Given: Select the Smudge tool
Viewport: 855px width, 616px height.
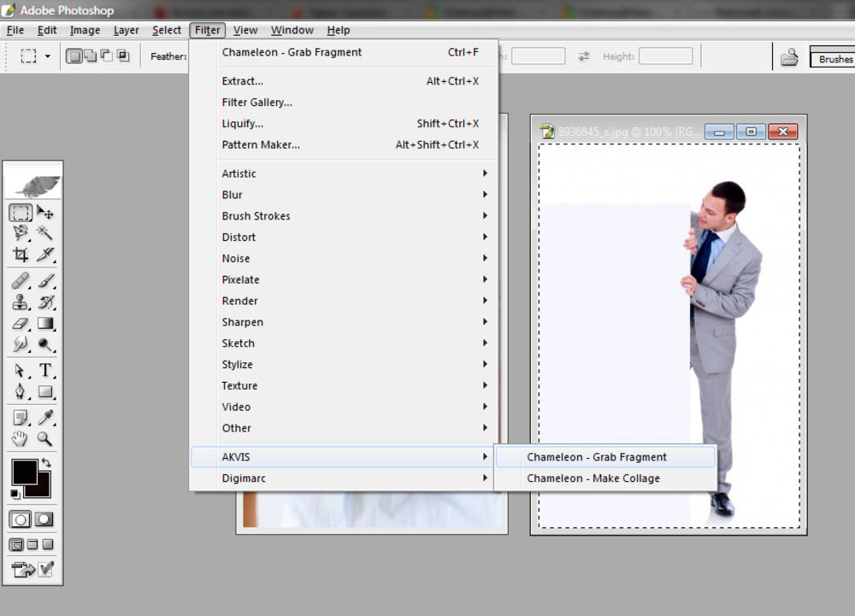Looking at the screenshot, I should pos(21,344).
